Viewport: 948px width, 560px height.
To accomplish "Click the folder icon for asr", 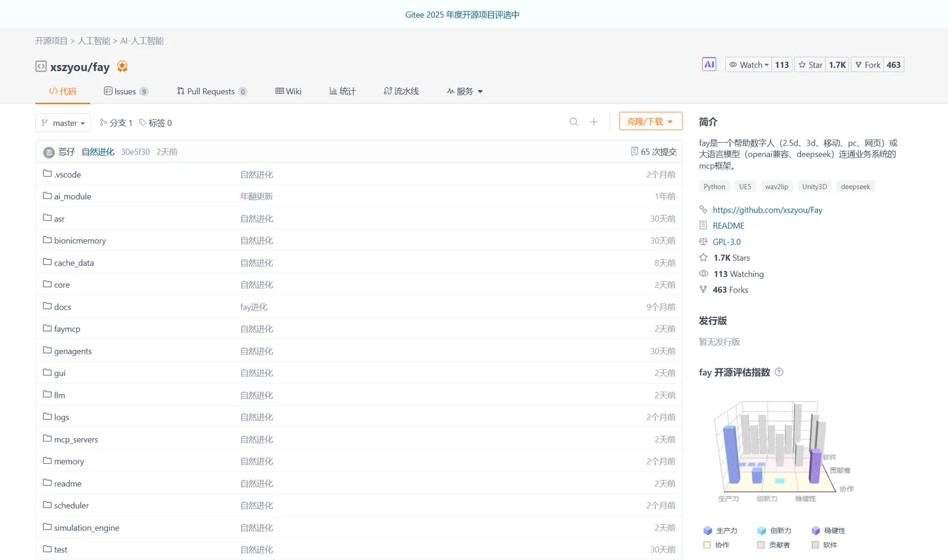I will pos(47,218).
